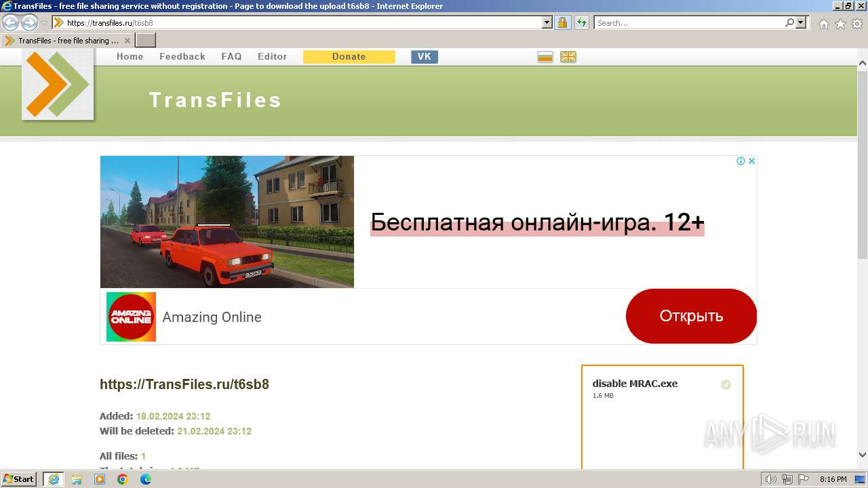Click the VK button
The image size is (868, 488).
[x=425, y=57]
